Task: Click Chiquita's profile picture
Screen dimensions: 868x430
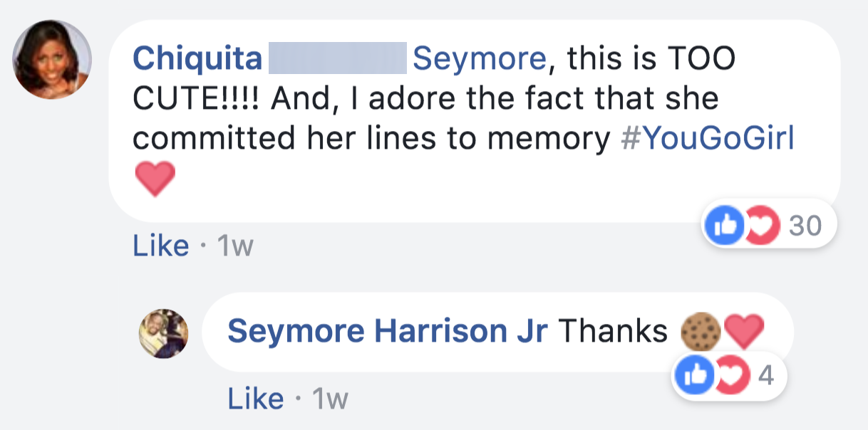Action: [52, 59]
